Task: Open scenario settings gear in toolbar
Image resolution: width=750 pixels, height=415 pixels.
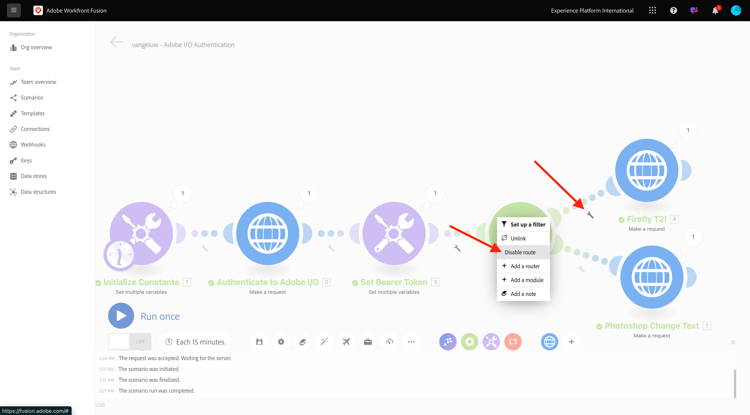Action: pos(281,342)
